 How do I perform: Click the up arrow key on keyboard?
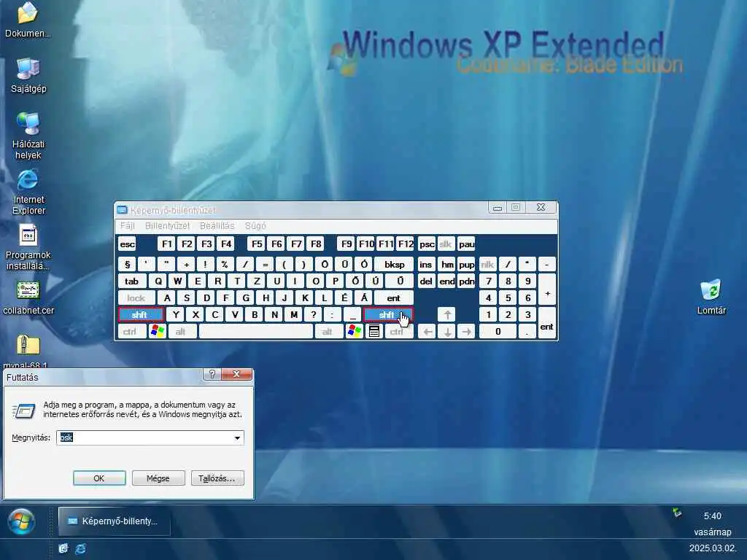447,315
